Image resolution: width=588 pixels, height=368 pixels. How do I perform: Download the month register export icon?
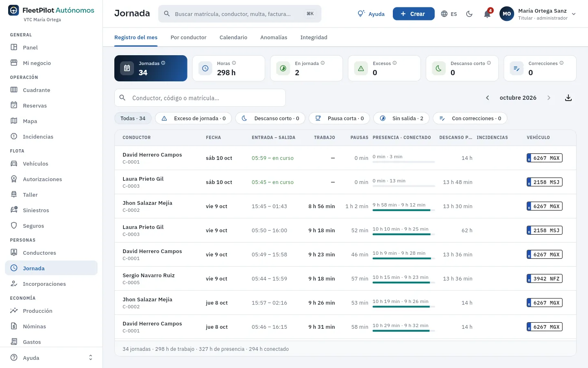point(568,98)
